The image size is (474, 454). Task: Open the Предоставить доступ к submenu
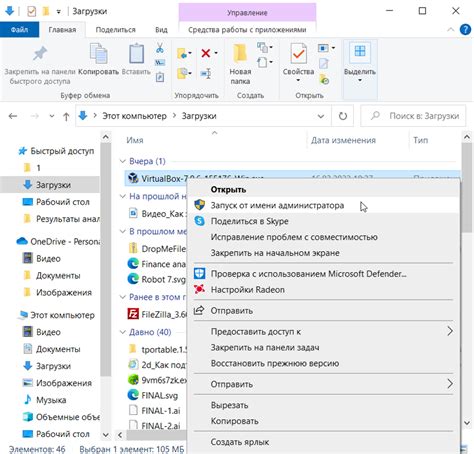pos(324,332)
